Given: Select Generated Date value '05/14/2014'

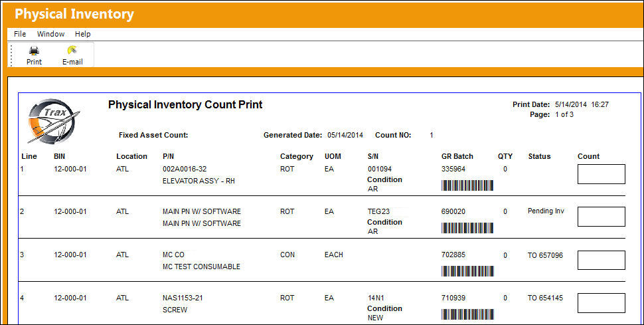Looking at the screenshot, I should (x=345, y=135).
